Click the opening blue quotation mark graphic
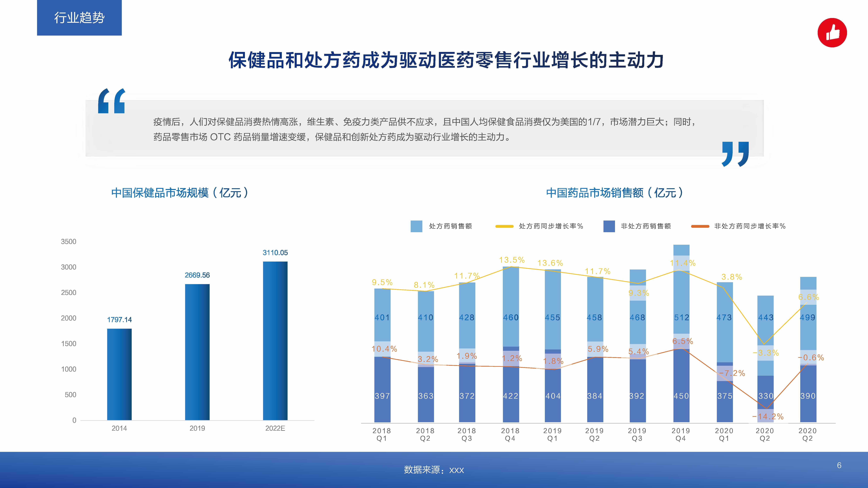 click(x=112, y=101)
